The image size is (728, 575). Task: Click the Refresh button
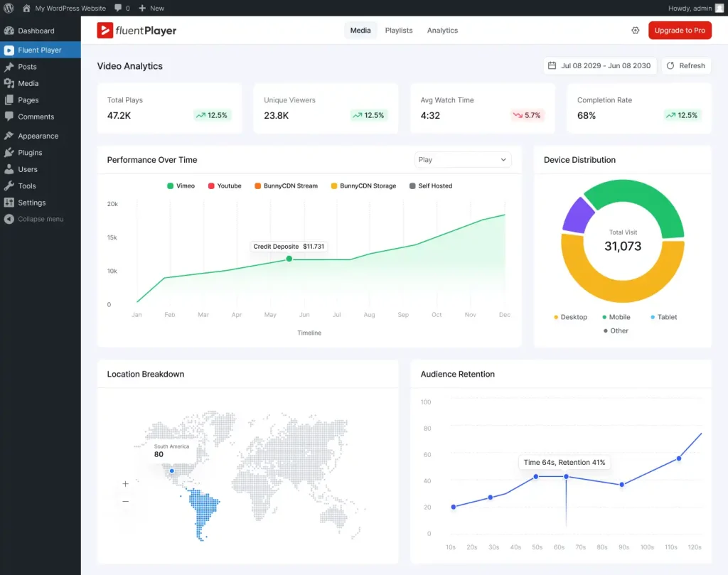click(686, 65)
